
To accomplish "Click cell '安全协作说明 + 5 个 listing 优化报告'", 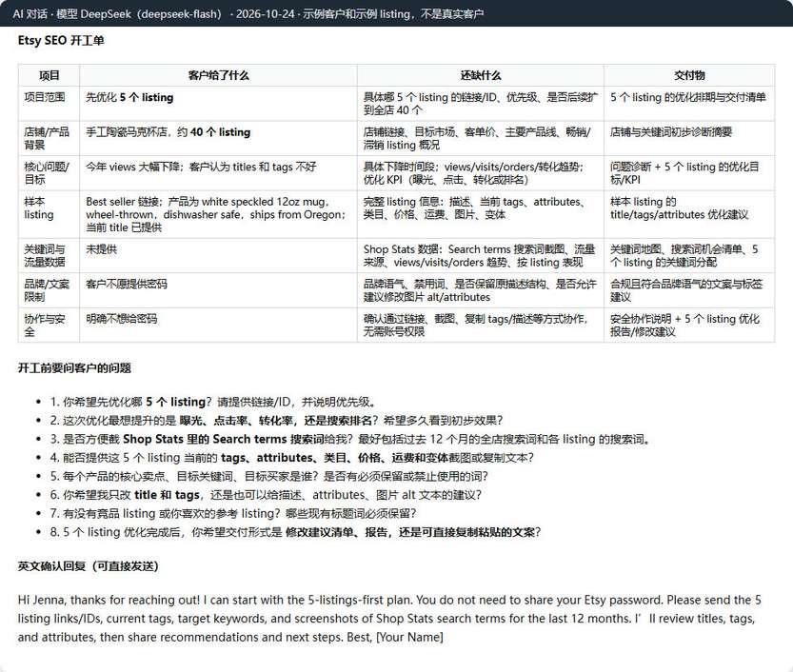I will click(x=689, y=326).
